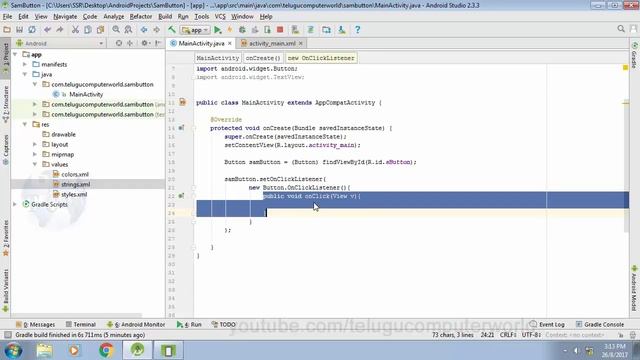The image size is (640, 360).
Task: Expand the manifests folder
Action: tap(25, 64)
